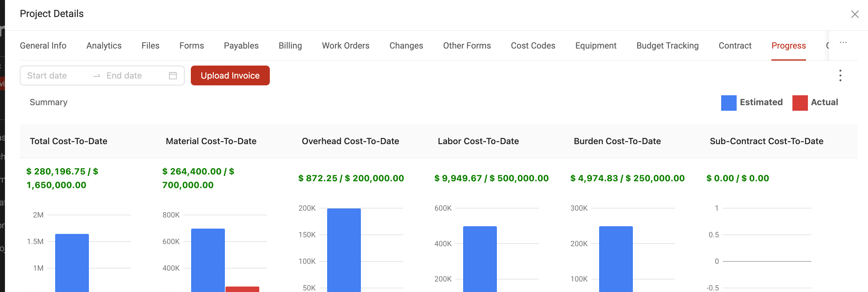Go to the Cost Codes tab
868x292 pixels.
(x=533, y=45)
